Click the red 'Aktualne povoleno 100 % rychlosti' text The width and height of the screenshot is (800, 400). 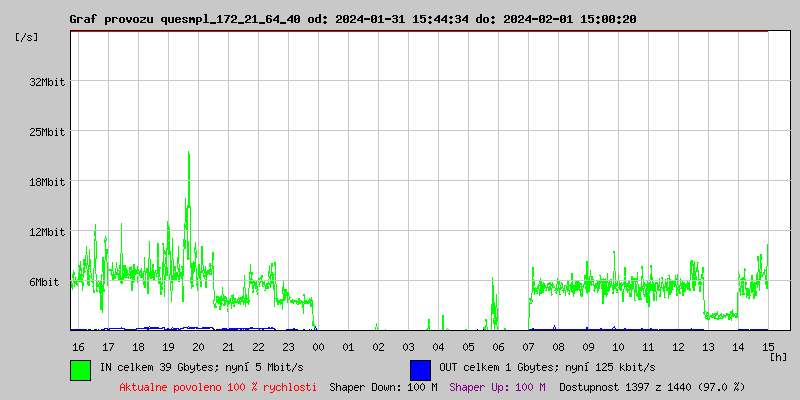tap(217, 387)
